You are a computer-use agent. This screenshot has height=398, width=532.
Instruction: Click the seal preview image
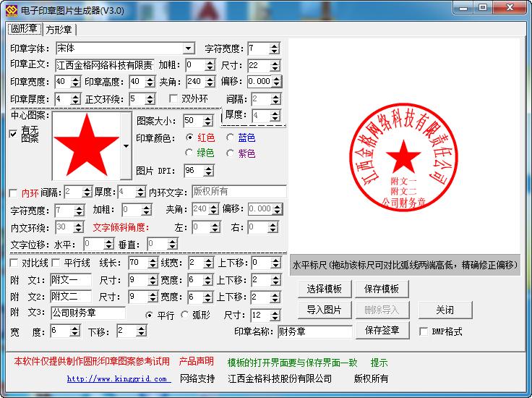click(x=403, y=157)
